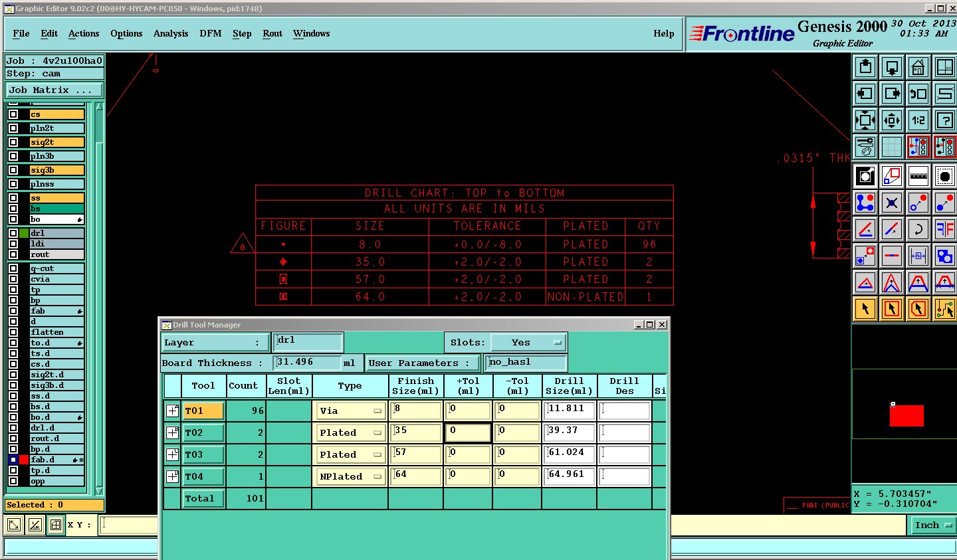The width and height of the screenshot is (957, 560).
Task: Select the plain arrow select pointer tool
Action: pos(865,309)
